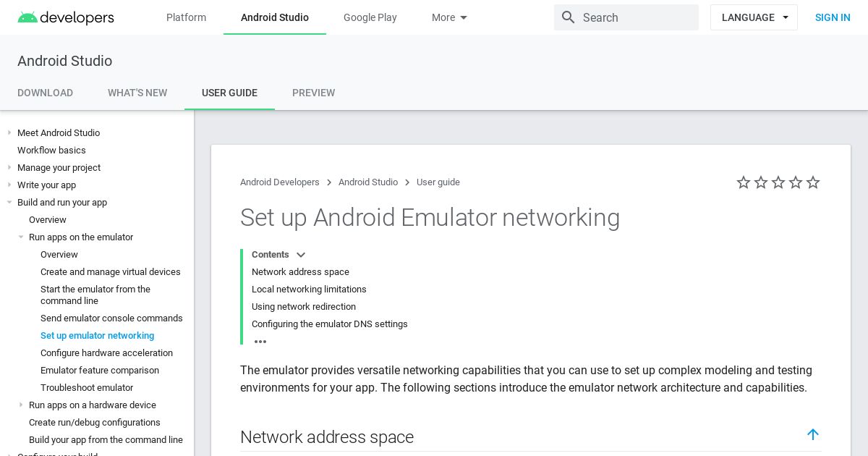This screenshot has height=456, width=868.
Task: Click the Android Studio page title heading
Action: (x=65, y=62)
